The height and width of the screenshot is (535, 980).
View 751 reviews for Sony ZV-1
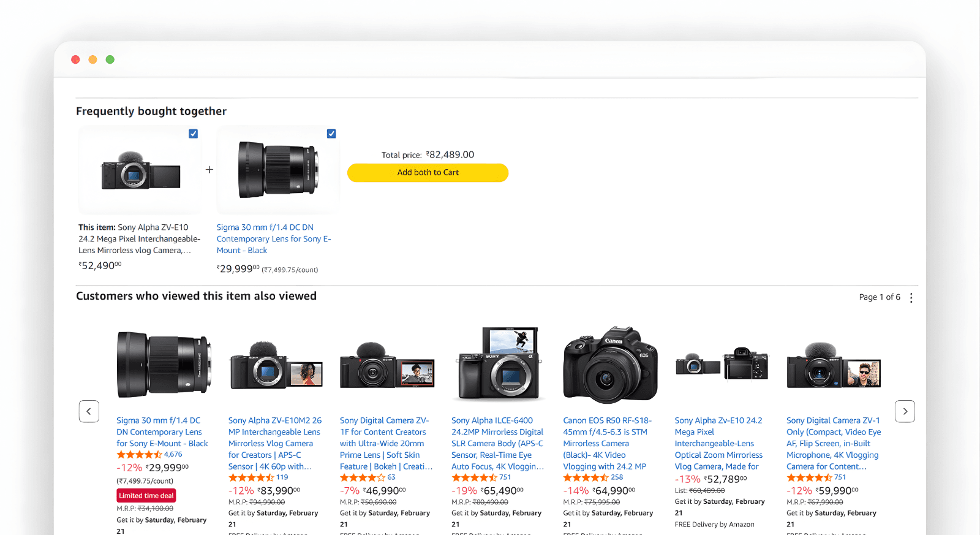click(840, 477)
